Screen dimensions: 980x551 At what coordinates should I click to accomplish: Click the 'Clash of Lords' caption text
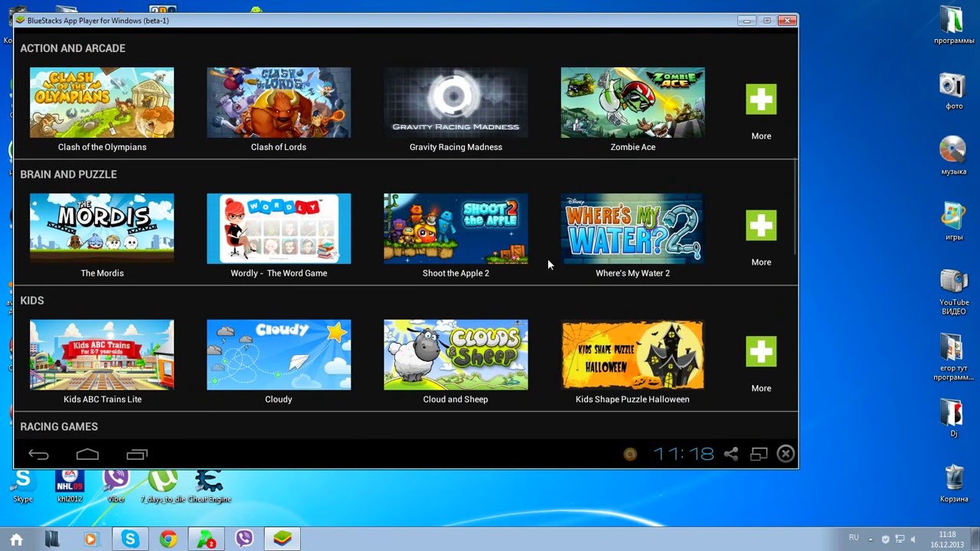pos(279,147)
